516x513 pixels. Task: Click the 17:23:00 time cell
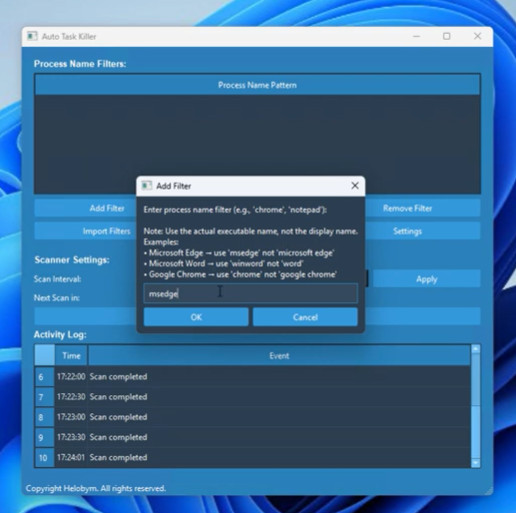coord(71,417)
